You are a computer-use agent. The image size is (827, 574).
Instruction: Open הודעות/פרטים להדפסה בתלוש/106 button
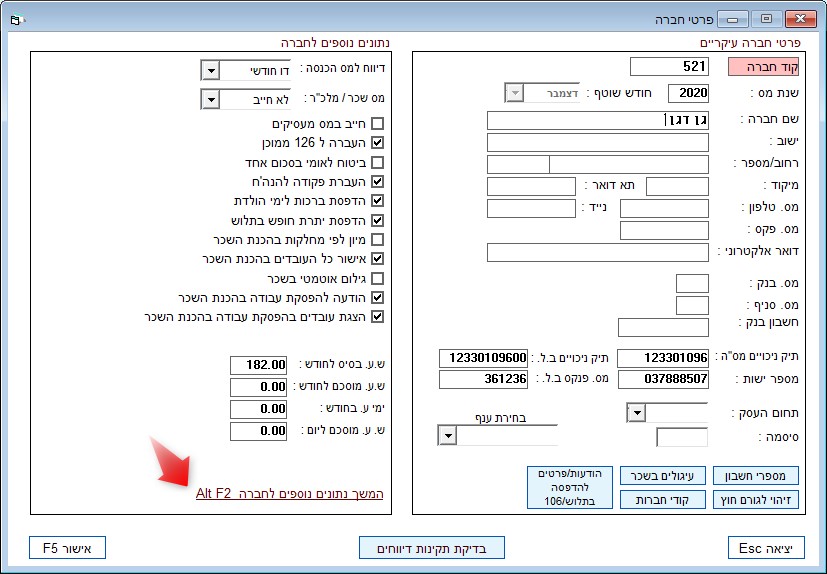pos(570,487)
